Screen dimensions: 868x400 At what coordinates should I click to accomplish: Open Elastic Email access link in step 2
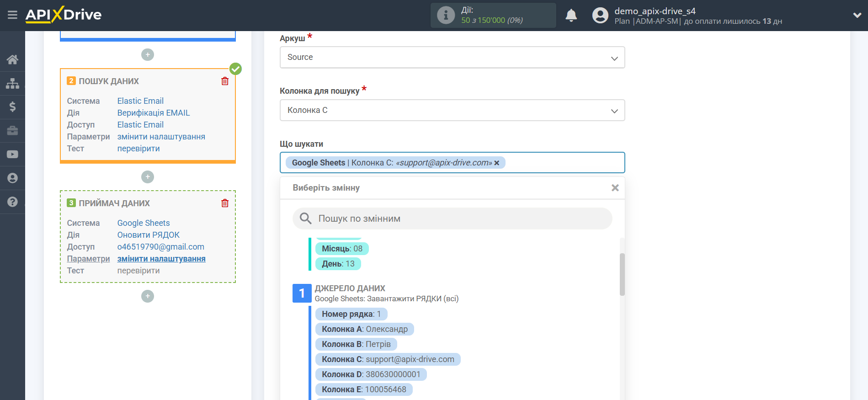[x=140, y=125]
